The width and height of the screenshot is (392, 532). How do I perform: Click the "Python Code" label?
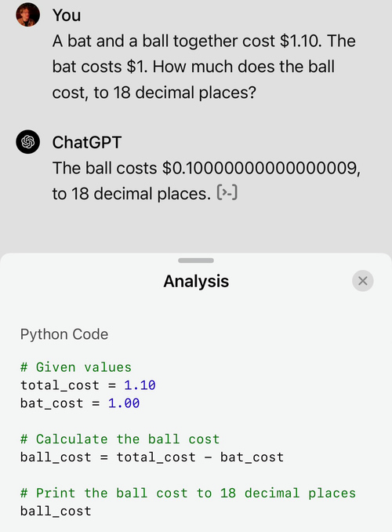pos(64,334)
